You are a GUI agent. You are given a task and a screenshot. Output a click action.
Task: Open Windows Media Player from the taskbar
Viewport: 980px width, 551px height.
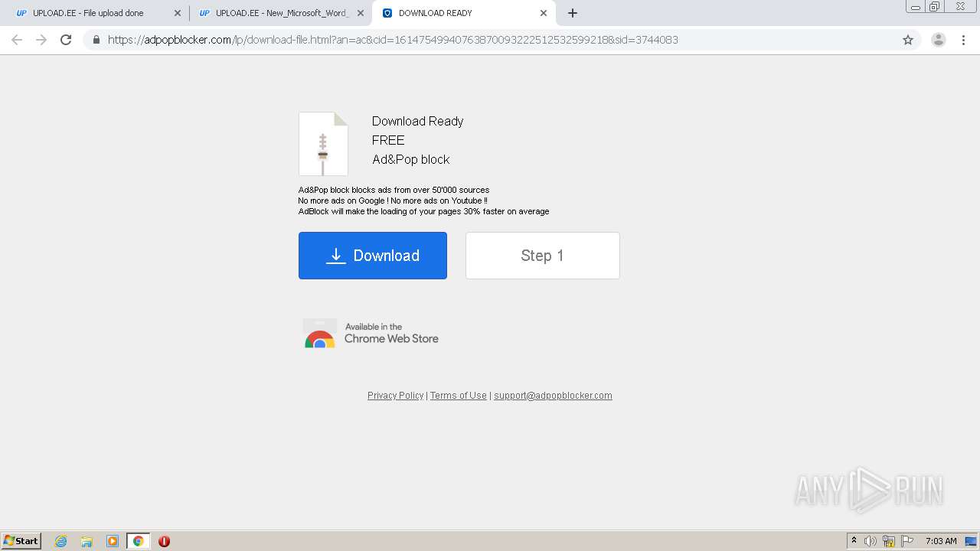coord(113,541)
